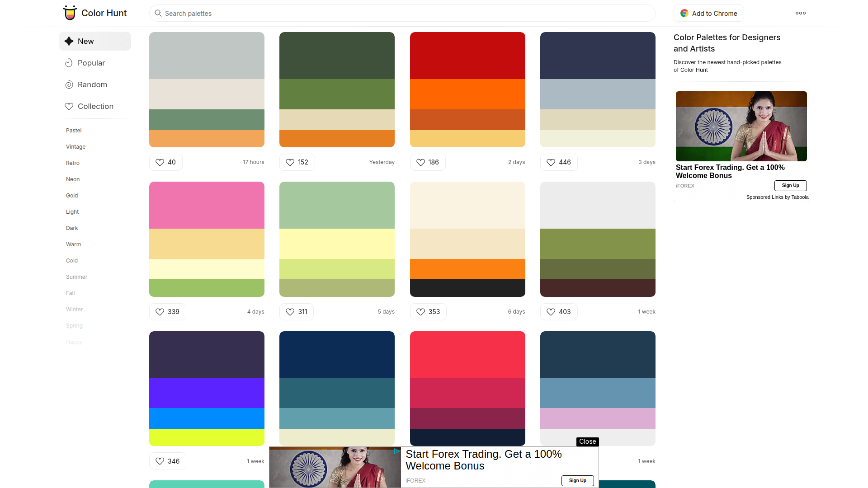Click the pure red color swatch
The width and height of the screenshot is (868, 488).
467,56
